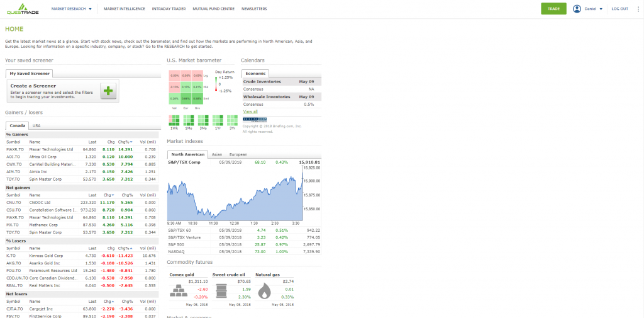
Task: Click the green plus Create a Screener icon
Action: [108, 91]
